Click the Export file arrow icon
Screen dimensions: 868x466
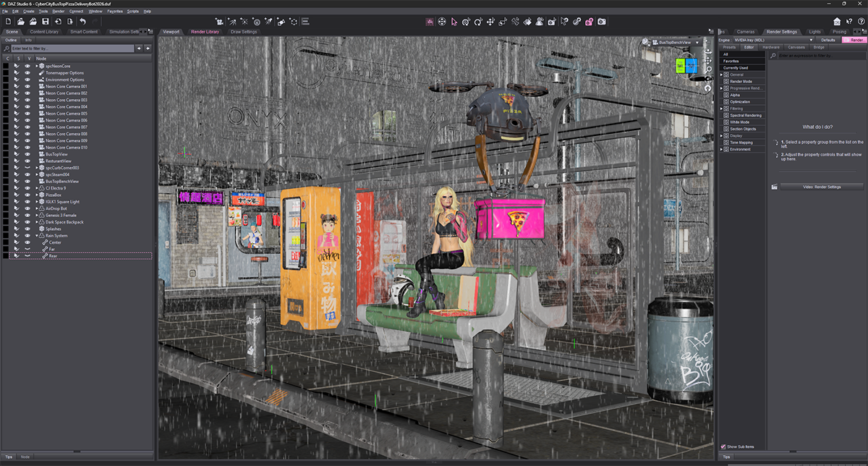69,22
